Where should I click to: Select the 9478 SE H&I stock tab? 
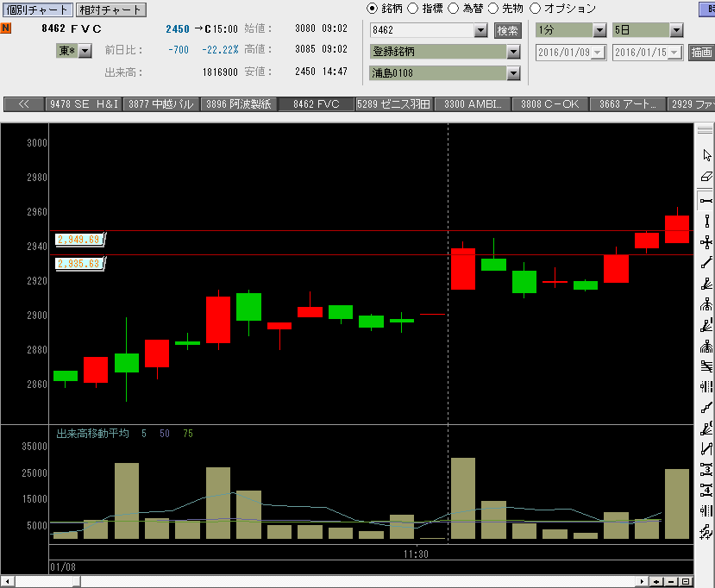click(84, 104)
